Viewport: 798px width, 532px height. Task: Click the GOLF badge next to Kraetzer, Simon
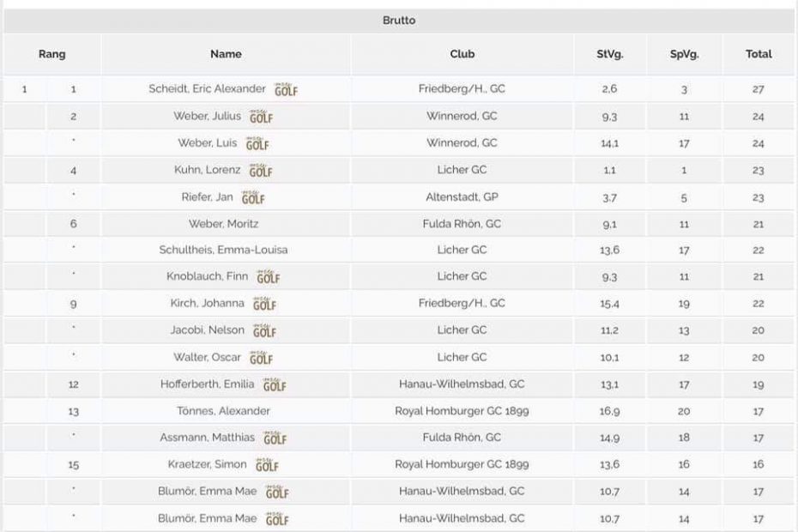(x=267, y=465)
